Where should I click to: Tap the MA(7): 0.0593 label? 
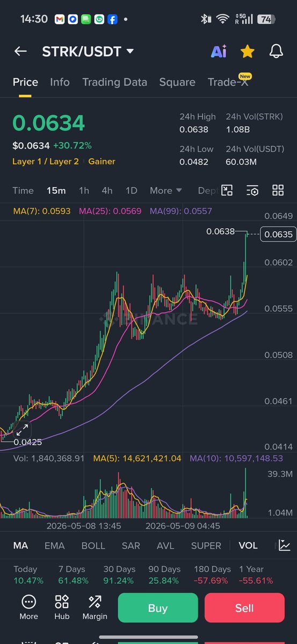pos(41,211)
